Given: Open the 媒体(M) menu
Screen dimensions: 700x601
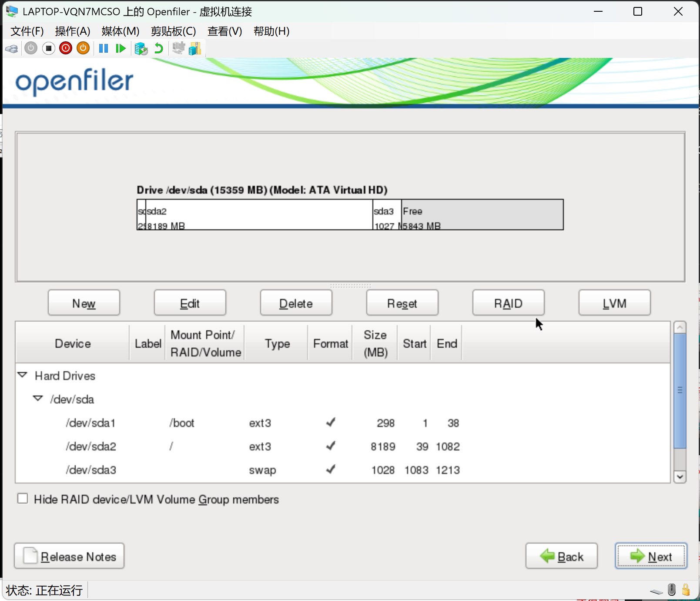Looking at the screenshot, I should (121, 31).
